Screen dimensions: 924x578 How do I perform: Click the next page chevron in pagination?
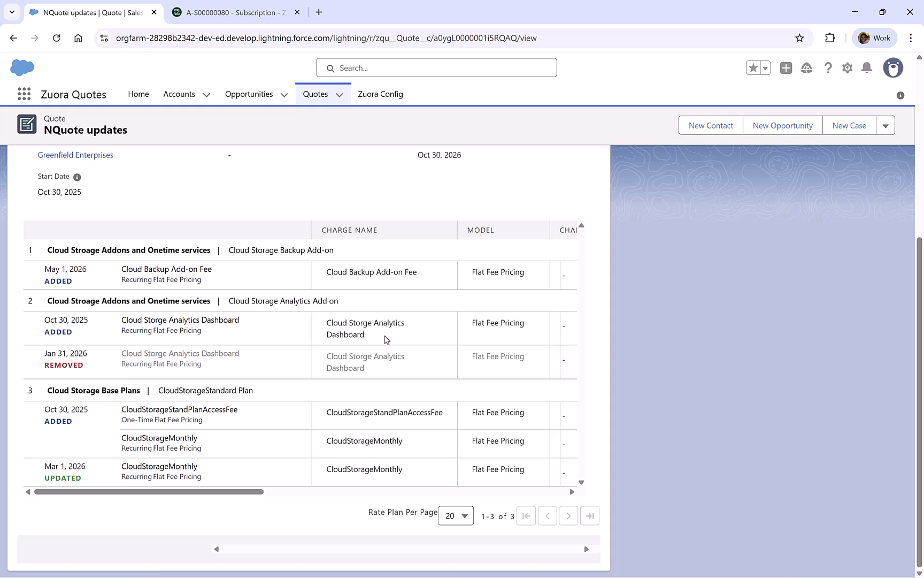568,515
